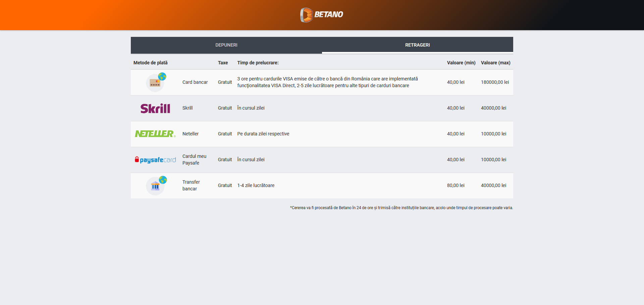Click the 'Gratuit' fee in Card bancar row

pos(225,82)
